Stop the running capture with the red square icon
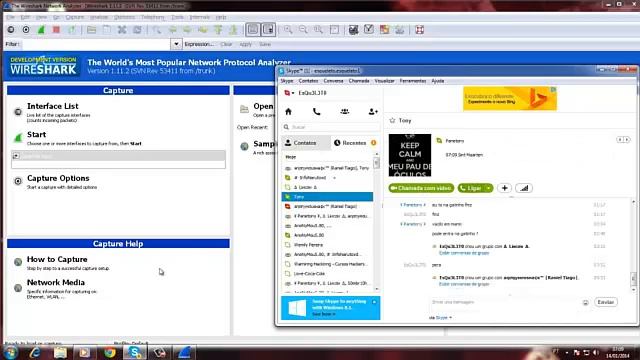 (x=56, y=30)
